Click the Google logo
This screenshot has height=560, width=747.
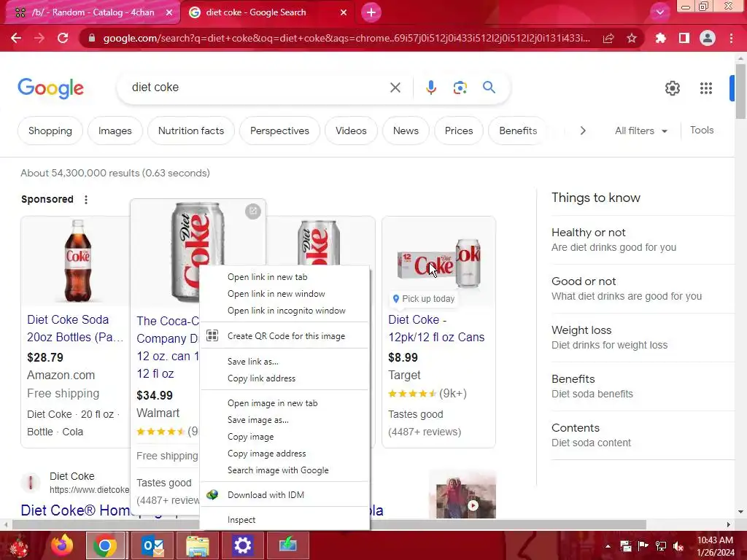(x=50, y=88)
